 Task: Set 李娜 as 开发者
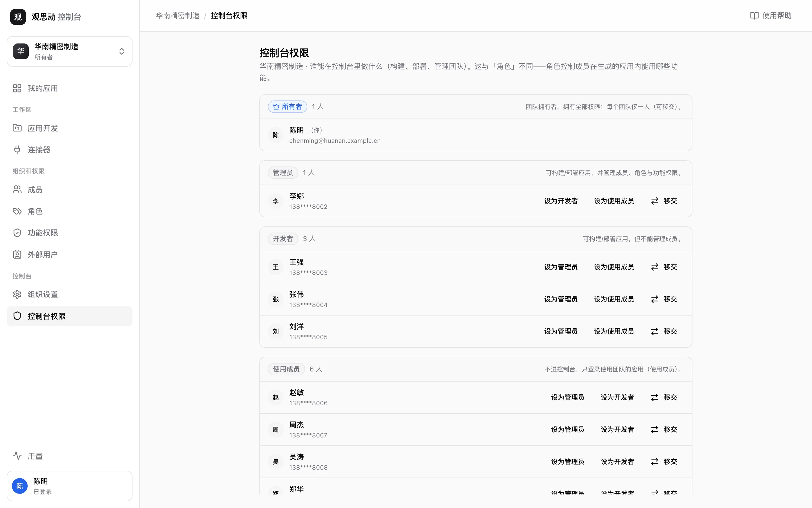pos(561,201)
